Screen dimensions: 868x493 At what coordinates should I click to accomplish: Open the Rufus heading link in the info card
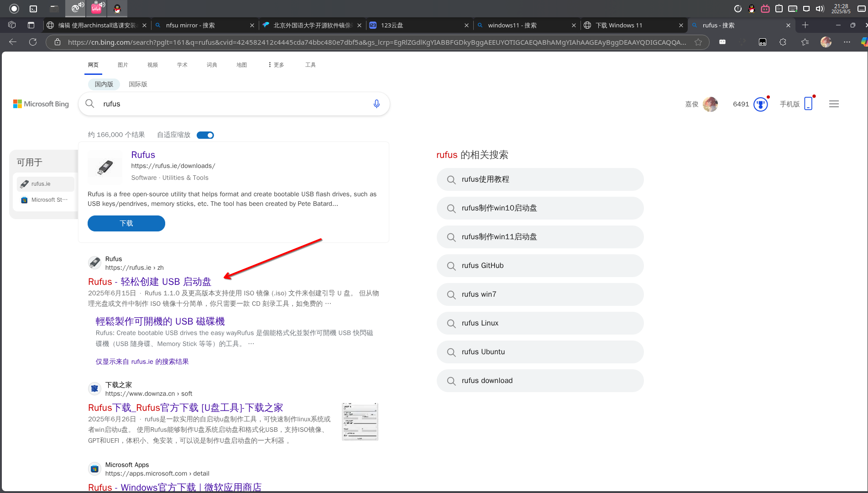point(143,155)
